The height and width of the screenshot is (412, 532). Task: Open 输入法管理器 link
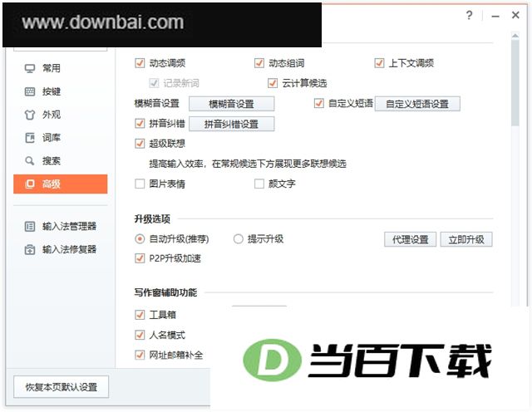pos(69,226)
